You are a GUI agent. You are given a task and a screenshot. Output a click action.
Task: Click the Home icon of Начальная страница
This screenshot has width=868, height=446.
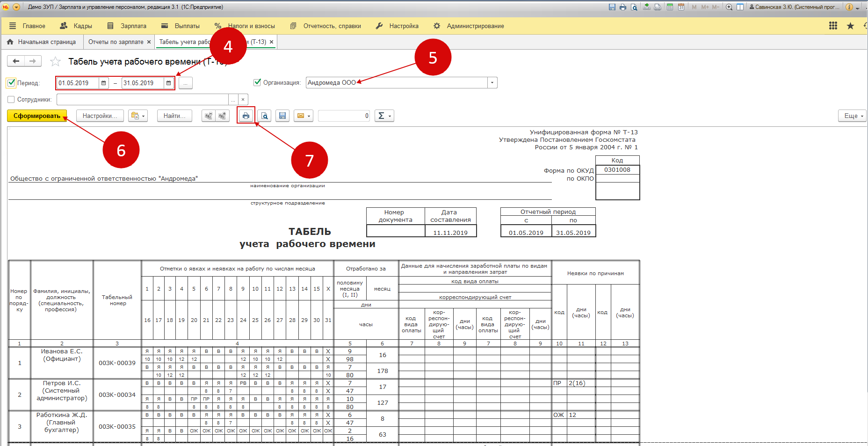10,42
